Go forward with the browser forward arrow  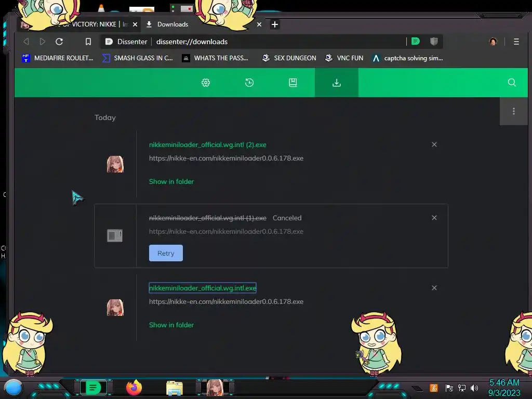click(43, 42)
